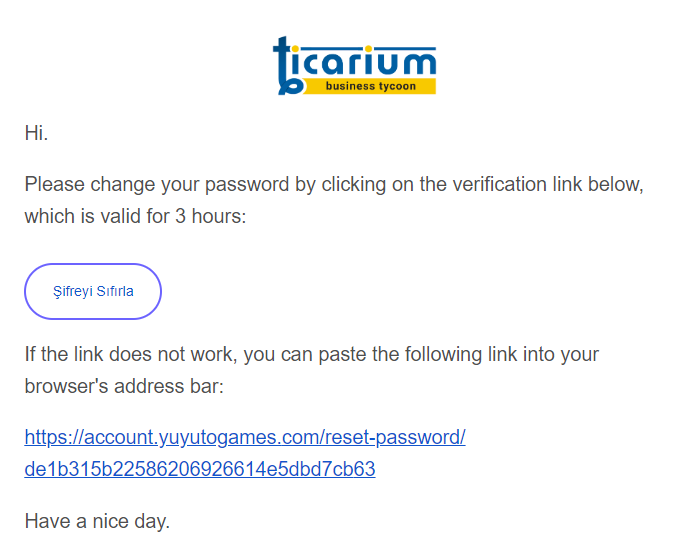The height and width of the screenshot is (557, 695).
Task: Click the 'Hi.' greeting text
Action: tap(36, 133)
